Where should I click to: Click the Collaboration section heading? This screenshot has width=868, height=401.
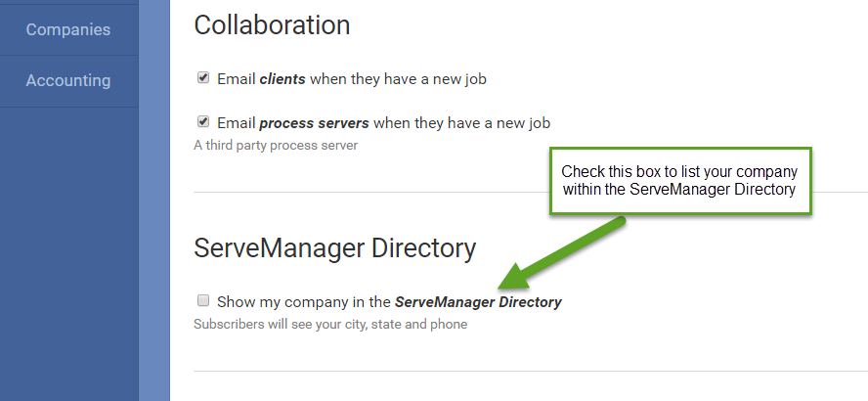(272, 25)
